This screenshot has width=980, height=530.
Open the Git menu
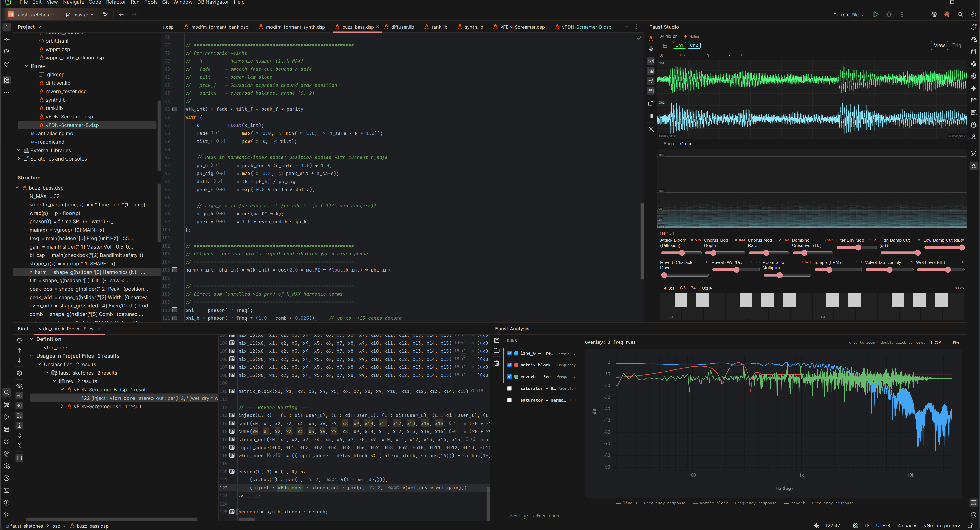(x=165, y=2)
